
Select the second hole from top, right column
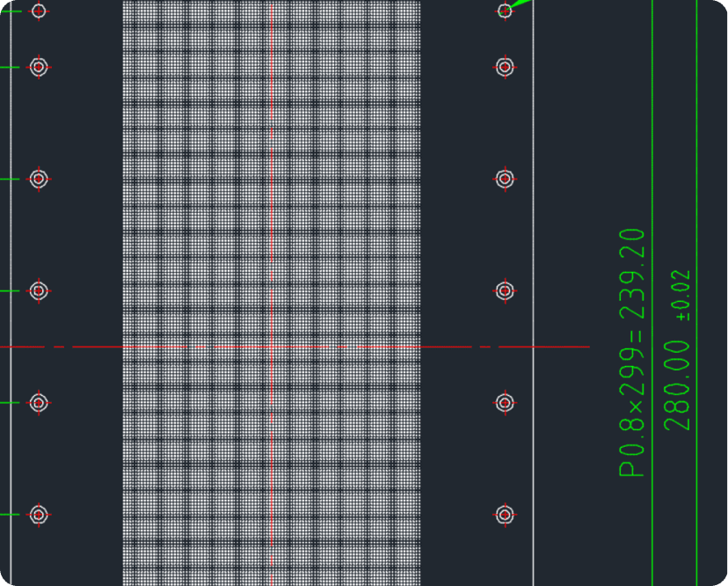(x=506, y=68)
